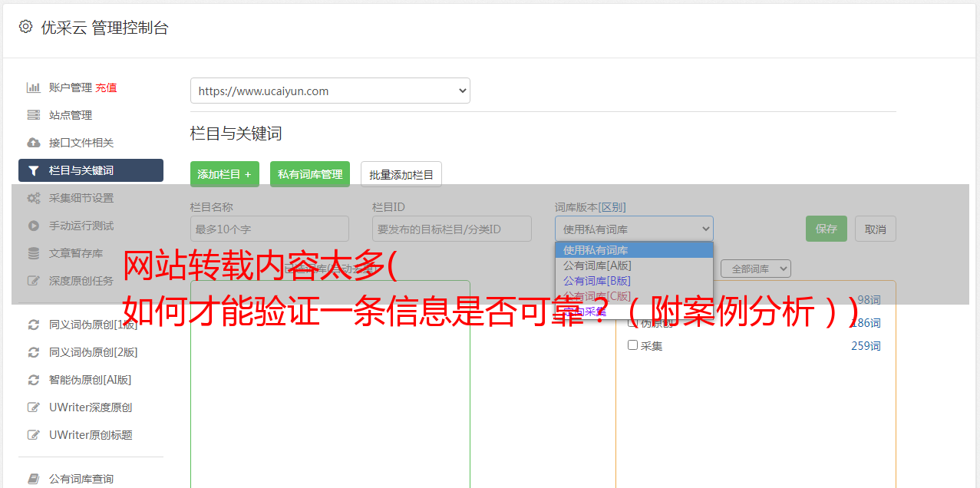
Task: Select 栏目与关键词 sidebar item
Action: (x=91, y=170)
